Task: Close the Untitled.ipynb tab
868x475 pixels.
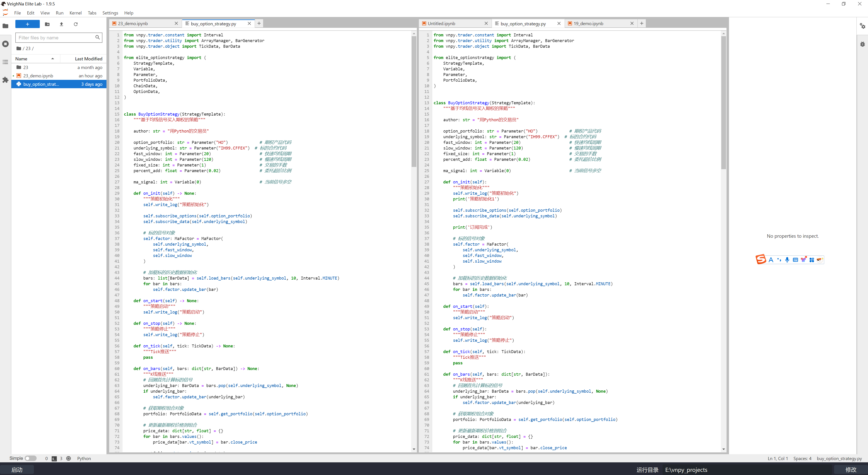Action: [x=486, y=24]
